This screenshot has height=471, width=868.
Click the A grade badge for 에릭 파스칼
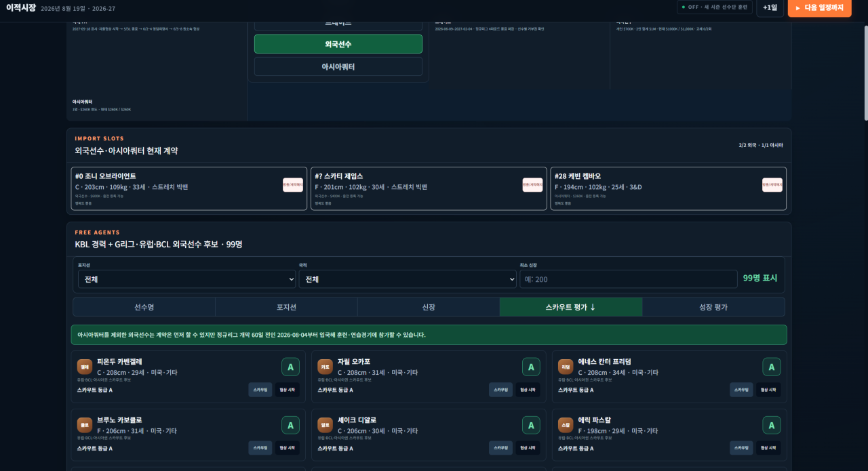[x=772, y=425]
